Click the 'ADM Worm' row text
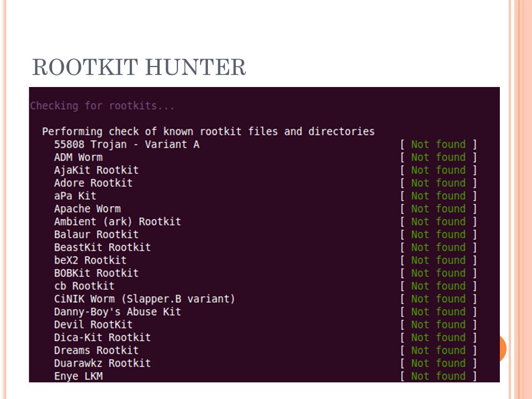This screenshot has height=399, width=532. point(78,157)
